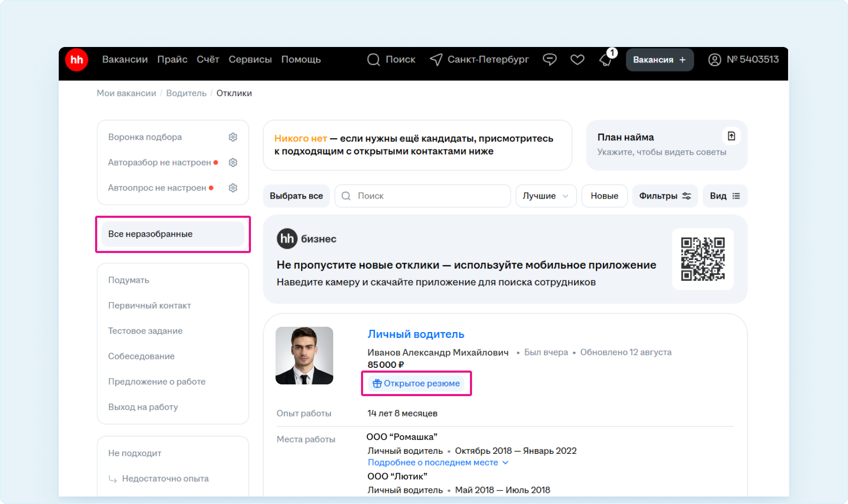
Task: Click the gift icon in Открытое резюме
Action: pyautogui.click(x=377, y=383)
